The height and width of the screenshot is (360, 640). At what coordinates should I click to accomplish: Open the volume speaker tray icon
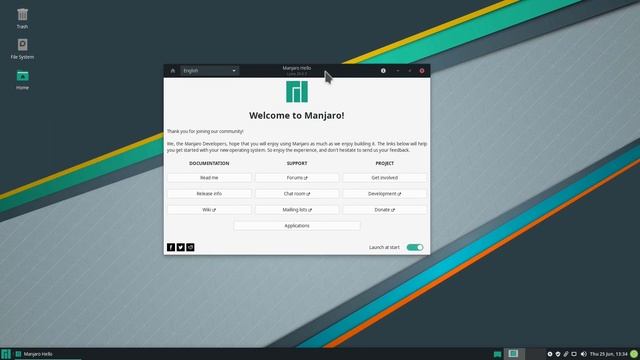point(583,354)
